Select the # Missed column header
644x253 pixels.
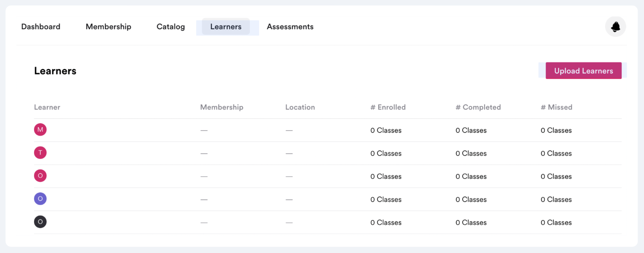[556, 107]
